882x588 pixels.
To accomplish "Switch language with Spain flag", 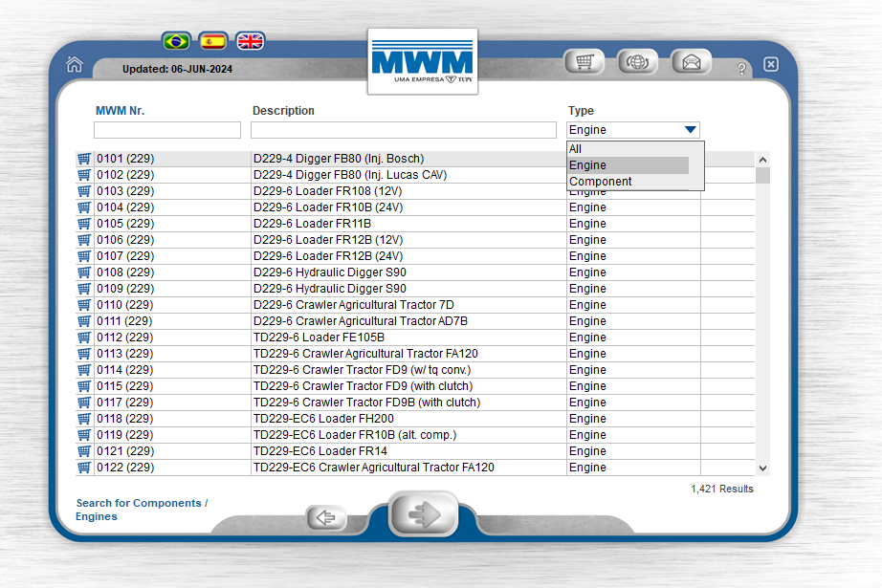I will click(x=213, y=41).
